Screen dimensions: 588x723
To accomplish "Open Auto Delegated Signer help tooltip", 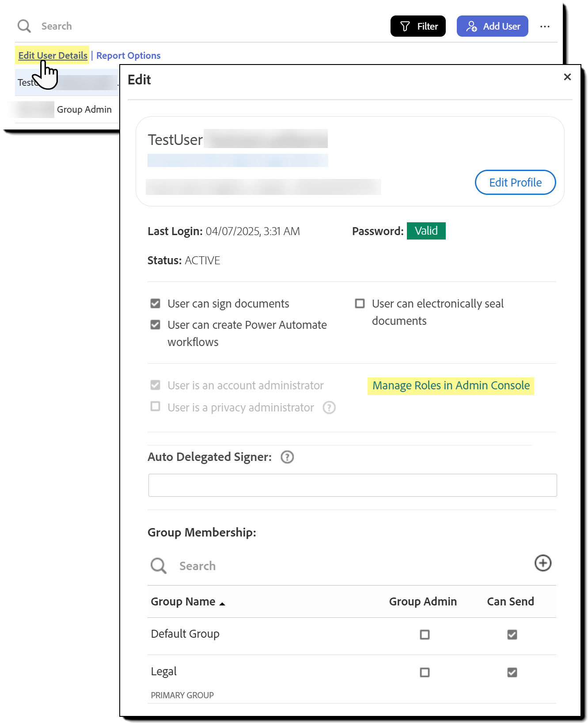I will 287,457.
